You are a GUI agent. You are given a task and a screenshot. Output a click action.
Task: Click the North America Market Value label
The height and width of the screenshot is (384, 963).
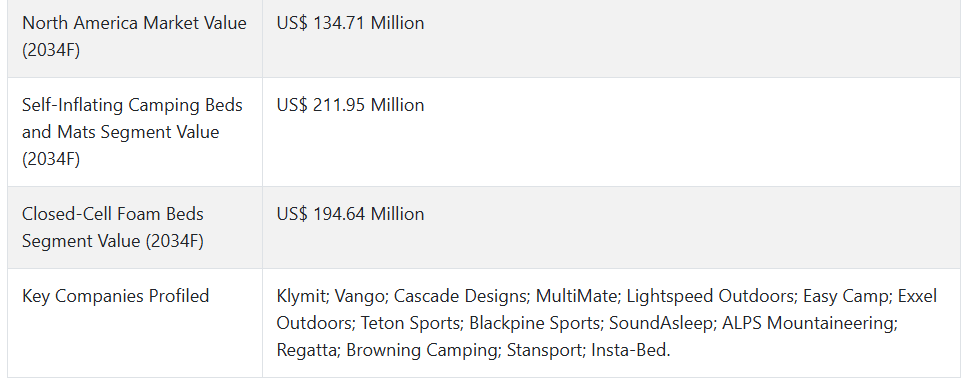point(134,36)
